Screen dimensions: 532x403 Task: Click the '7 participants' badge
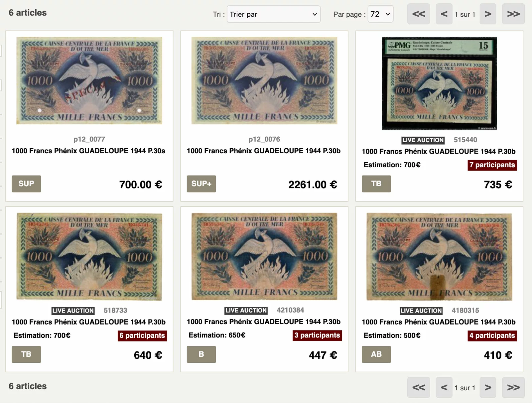pyautogui.click(x=492, y=165)
